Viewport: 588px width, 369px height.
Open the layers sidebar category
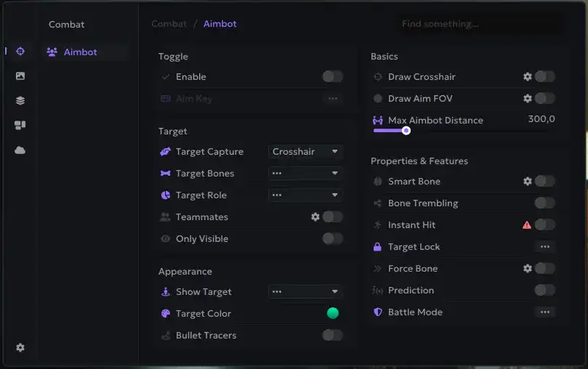point(20,100)
